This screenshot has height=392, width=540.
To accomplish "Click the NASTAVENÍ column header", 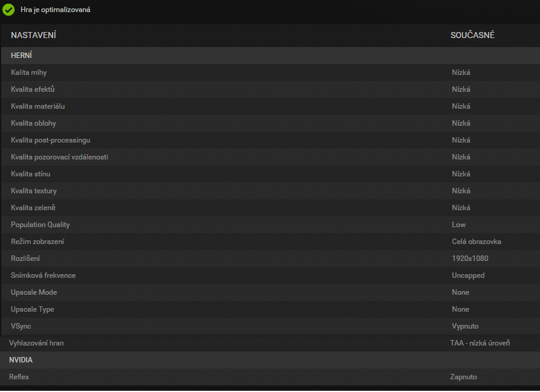I will [x=34, y=36].
